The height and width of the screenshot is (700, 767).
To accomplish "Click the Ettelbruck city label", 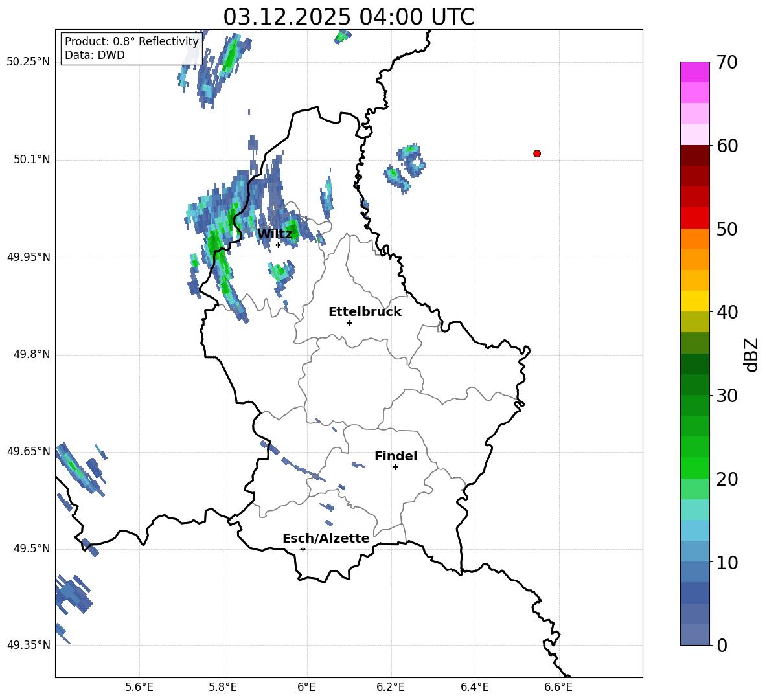I will (x=365, y=312).
